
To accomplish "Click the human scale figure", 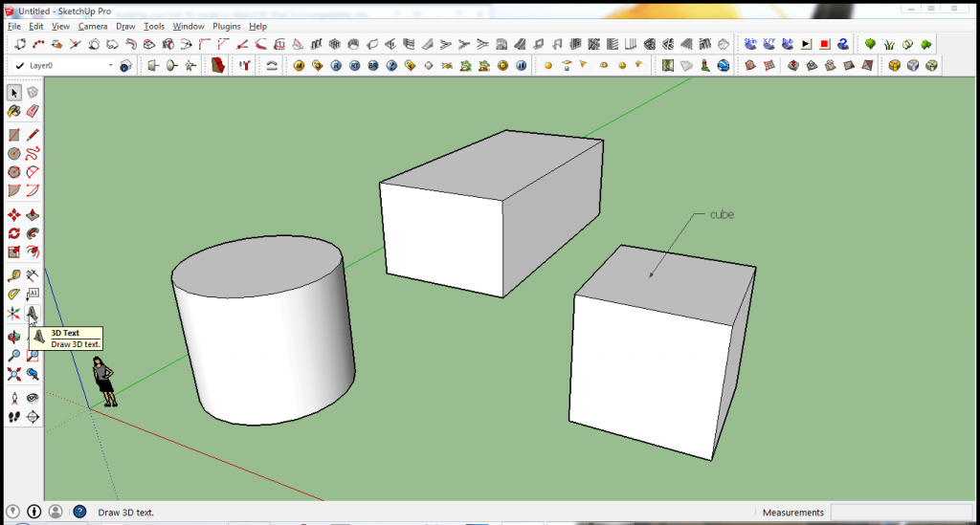I will click(104, 382).
